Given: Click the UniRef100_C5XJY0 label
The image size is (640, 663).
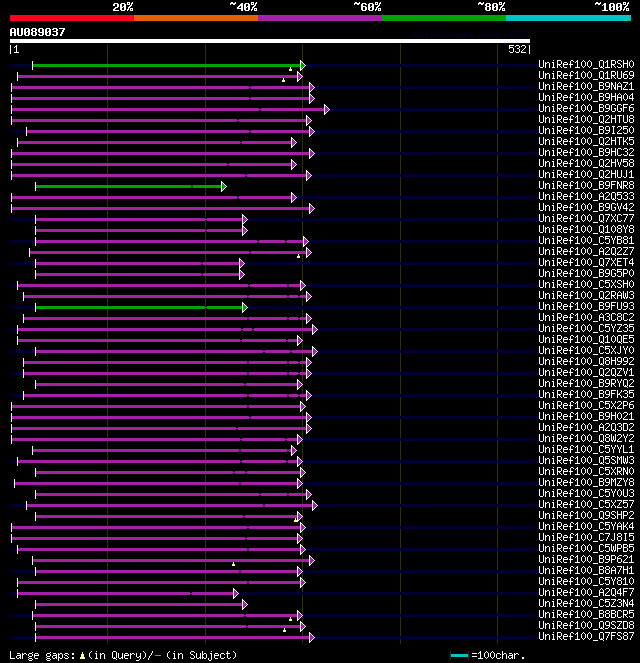Looking at the screenshot, I should [x=586, y=350].
